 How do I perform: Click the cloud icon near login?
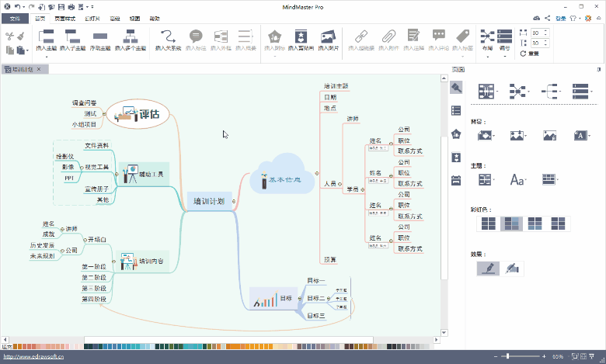(536, 18)
